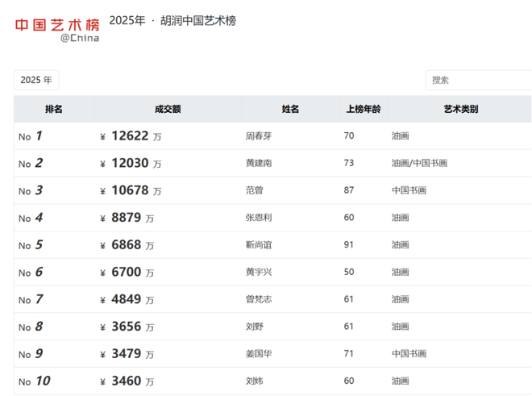The width and height of the screenshot is (532, 396).
Task: Open the 2025 年 year dropdown
Action: (36, 80)
